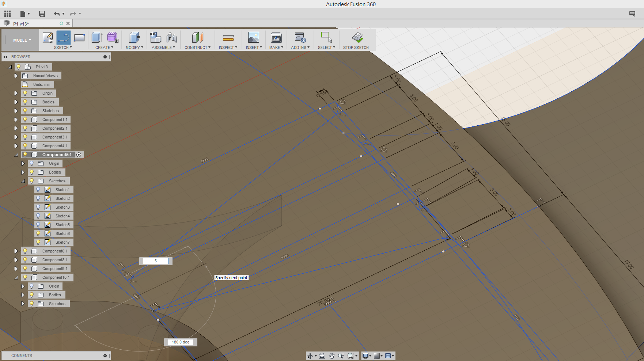644x361 pixels.
Task: Open the MODIFY menu
Action: [x=134, y=47]
